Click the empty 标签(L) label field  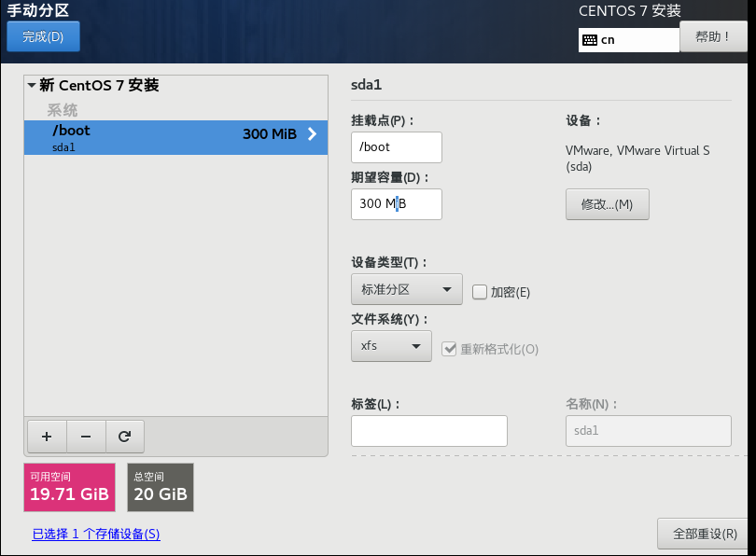pos(429,431)
